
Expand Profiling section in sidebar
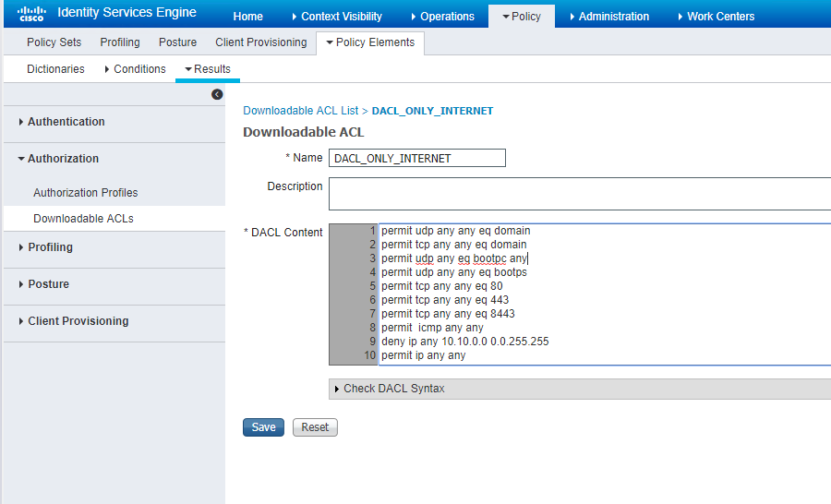[45, 247]
